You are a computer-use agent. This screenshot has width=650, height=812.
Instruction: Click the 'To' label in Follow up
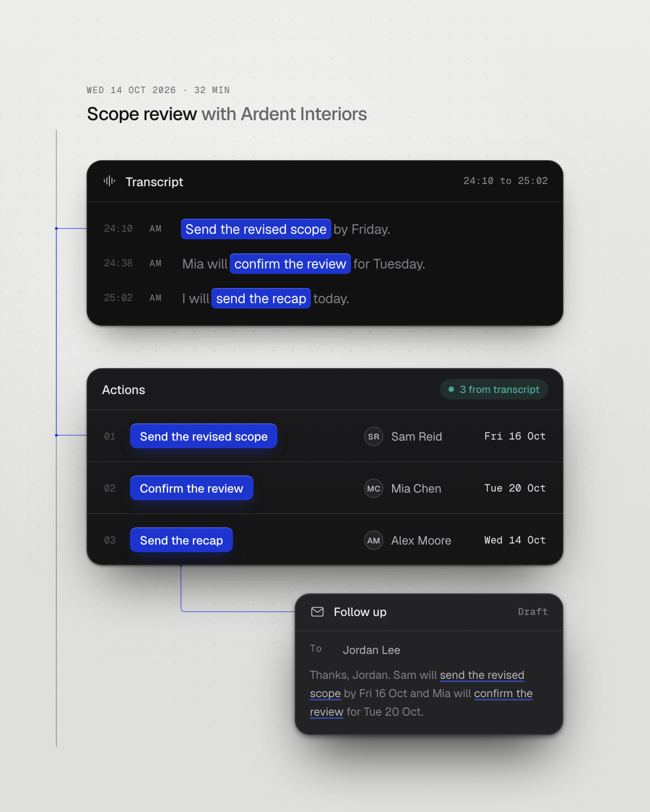point(316,649)
